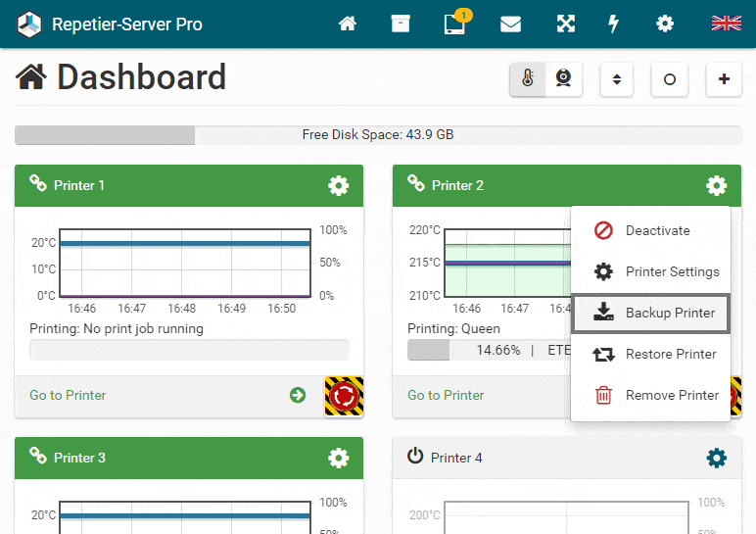Open Printer 3 gear dropdown menu
756x534 pixels.
click(x=339, y=458)
